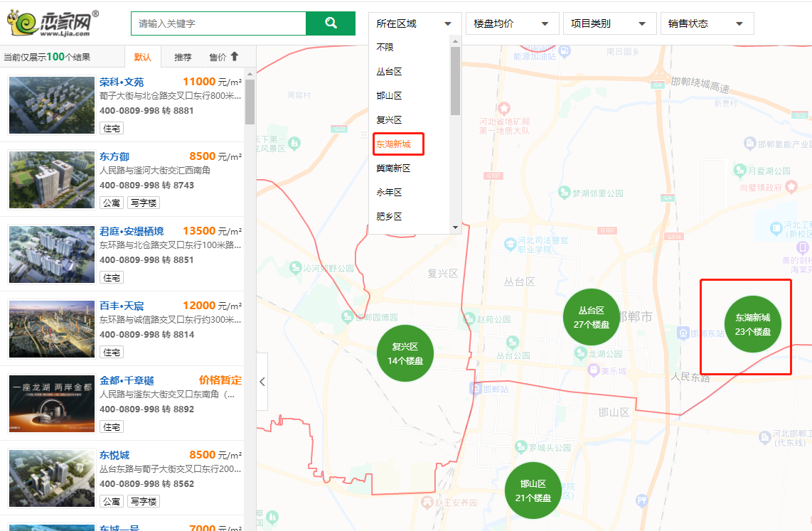Click the 美乐城 shopping marker
The image size is (812, 531).
(x=594, y=370)
